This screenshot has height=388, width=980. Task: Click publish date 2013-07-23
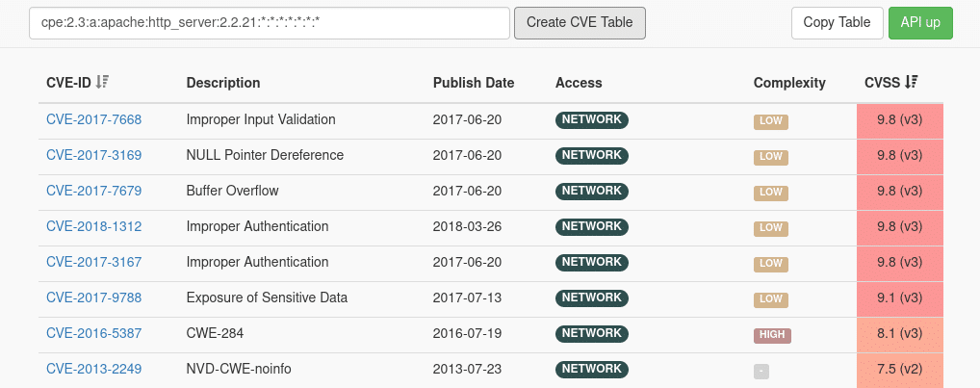click(x=468, y=369)
